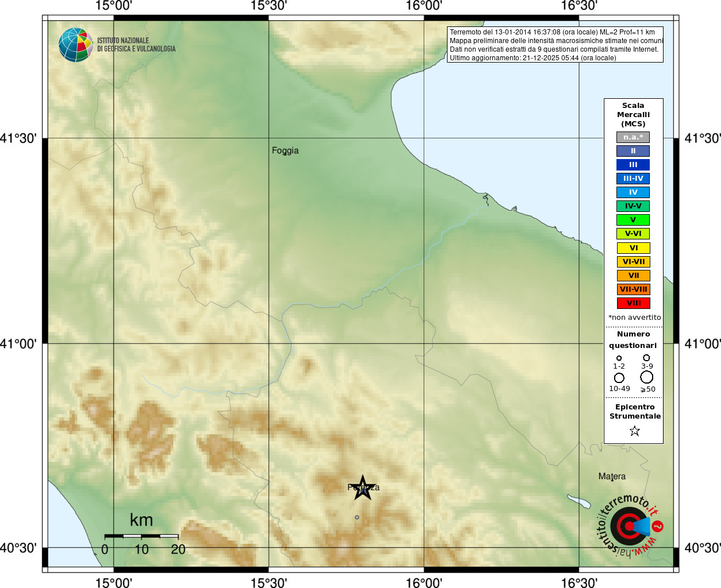Click the 3-9 questionnaires circle symbol
Image resolution: width=721 pixels, height=588 pixels.
[646, 357]
